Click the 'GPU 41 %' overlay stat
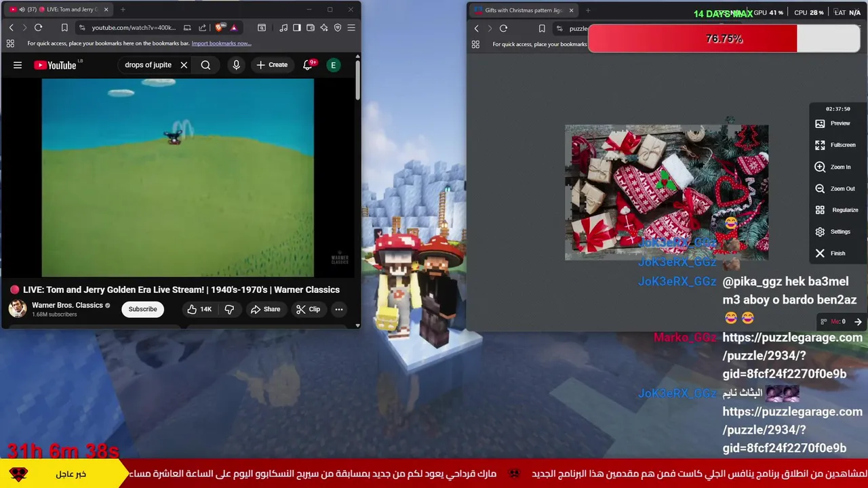868x488 pixels. coord(768,12)
